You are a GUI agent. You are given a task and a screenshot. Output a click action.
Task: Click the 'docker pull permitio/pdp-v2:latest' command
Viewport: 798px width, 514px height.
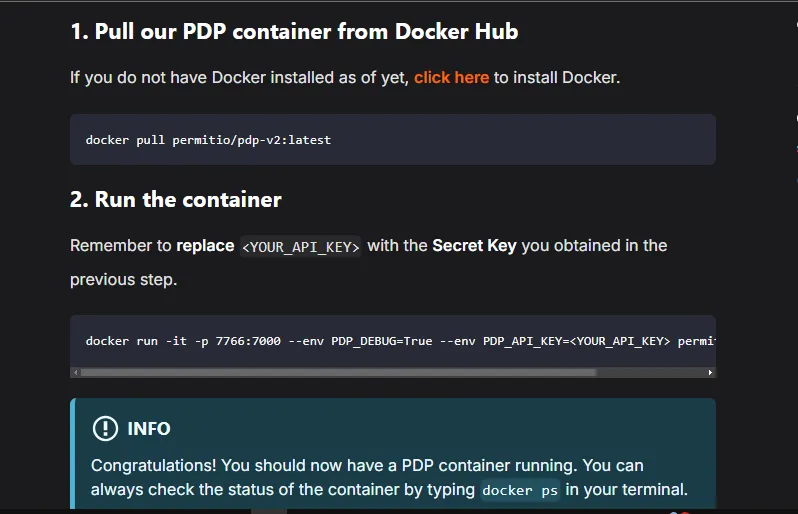coord(208,139)
